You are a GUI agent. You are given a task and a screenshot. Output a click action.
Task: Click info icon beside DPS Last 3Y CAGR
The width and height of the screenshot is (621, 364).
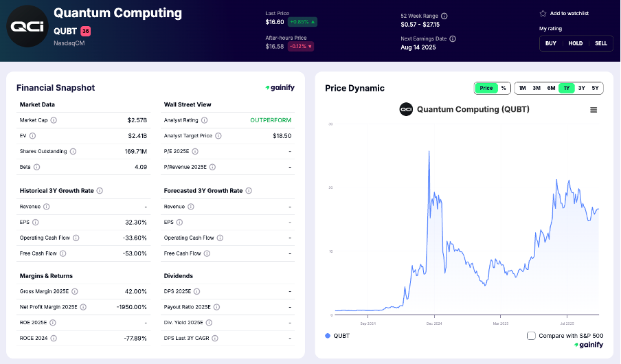(x=214, y=338)
